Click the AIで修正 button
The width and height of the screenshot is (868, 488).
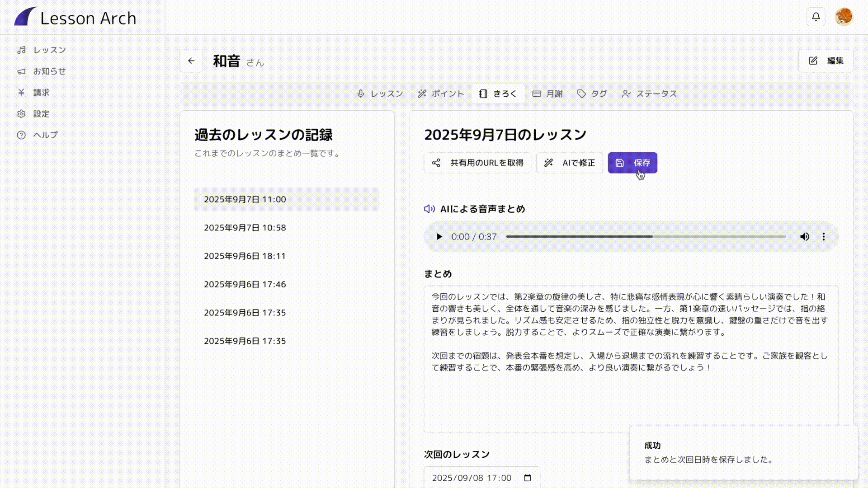(569, 163)
